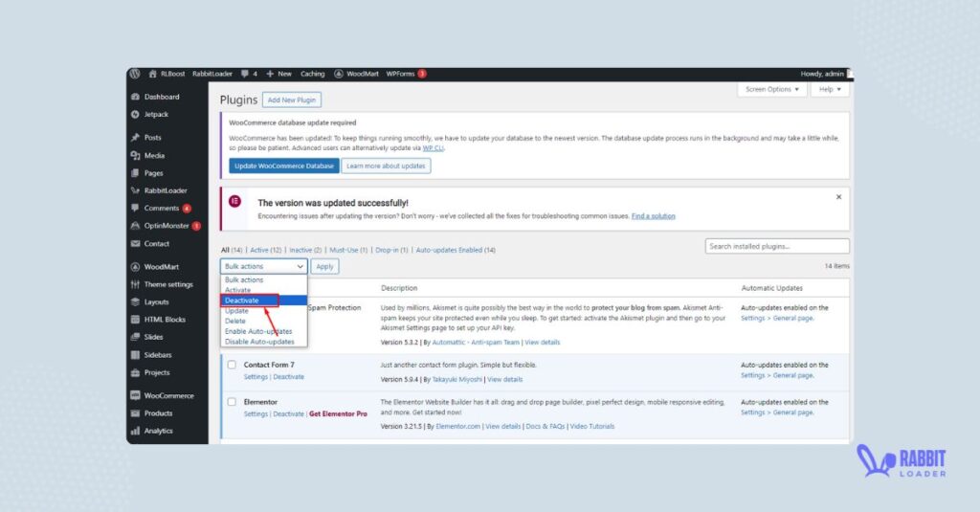980x512 pixels.
Task: Click Elementor Deactivate link
Action: coord(289,413)
